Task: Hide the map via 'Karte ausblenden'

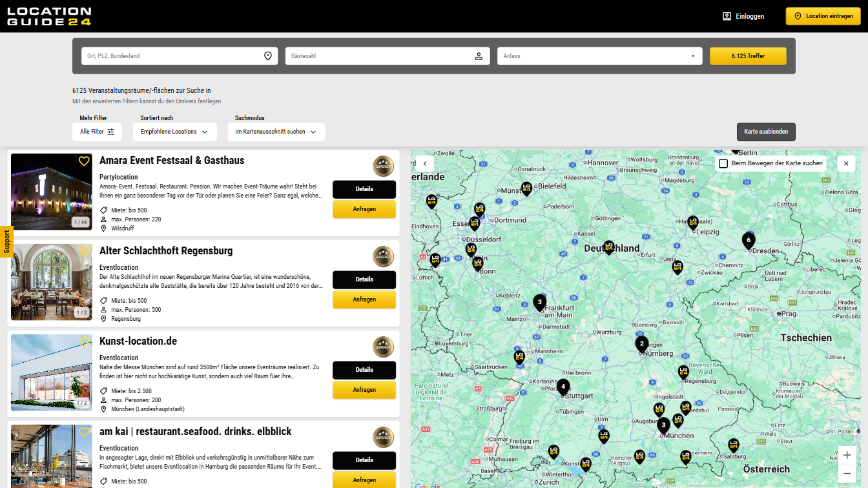Action: point(766,132)
